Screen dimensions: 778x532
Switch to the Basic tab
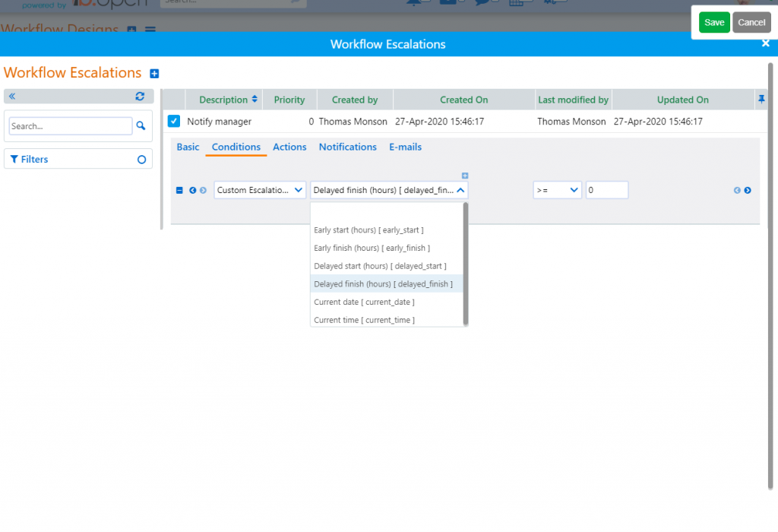(x=188, y=147)
